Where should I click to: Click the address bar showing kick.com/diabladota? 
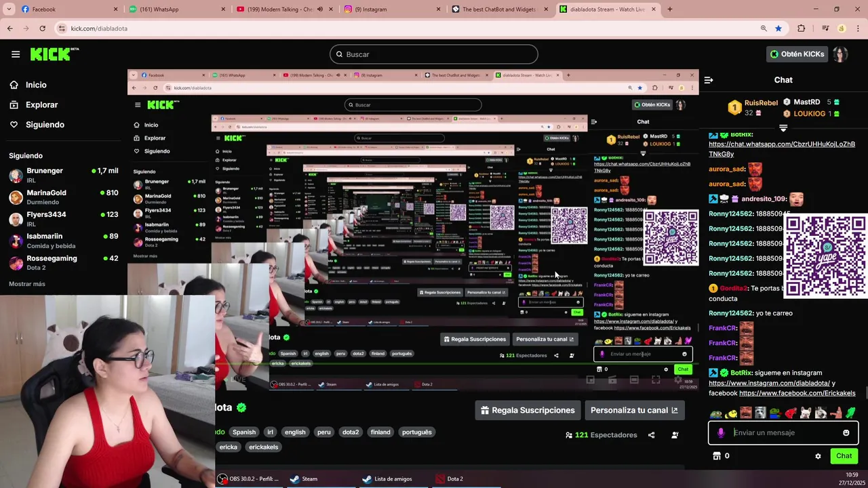pyautogui.click(x=407, y=28)
